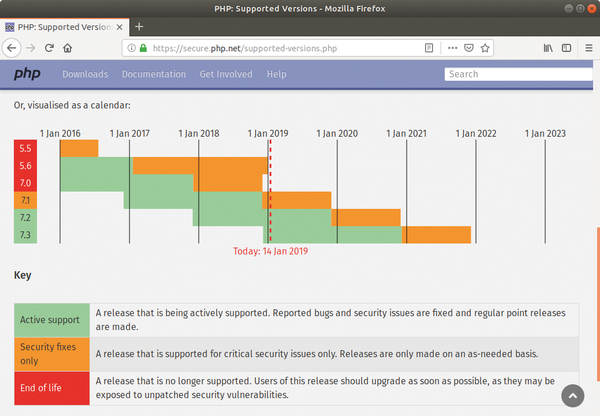Click the scroll-to-top arrow button
Viewport: 600px width, 416px height.
click(573, 396)
